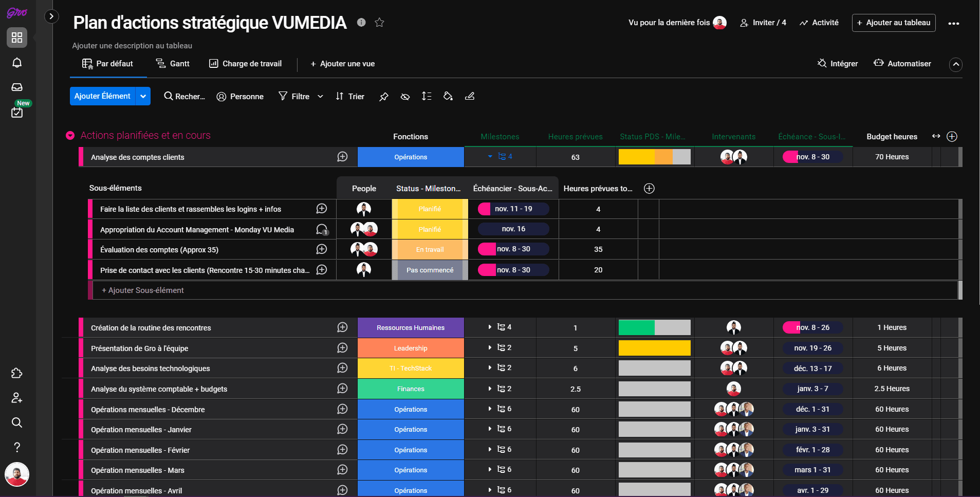Open the workspaces grid icon in sidebar
The width and height of the screenshot is (980, 497).
pyautogui.click(x=17, y=38)
